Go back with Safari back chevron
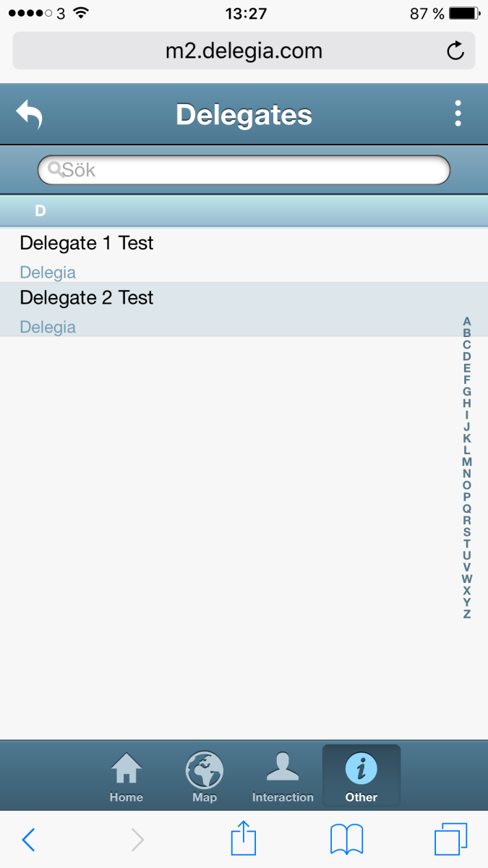 (x=29, y=840)
